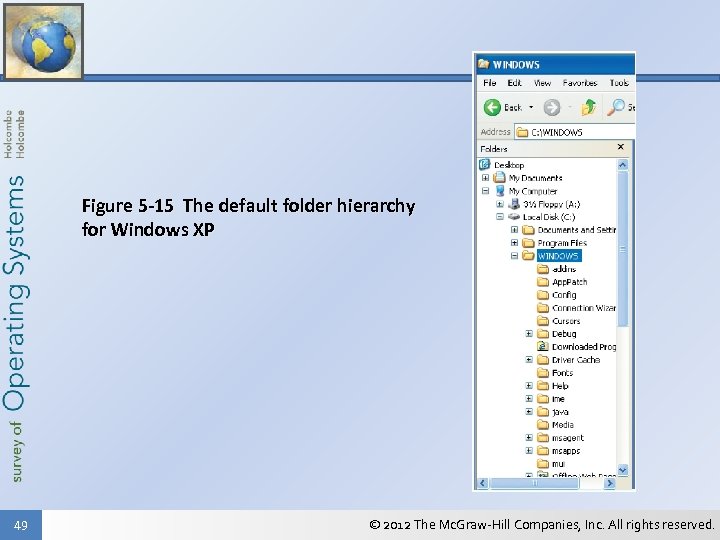Click the addins folder icon

pos(543,269)
